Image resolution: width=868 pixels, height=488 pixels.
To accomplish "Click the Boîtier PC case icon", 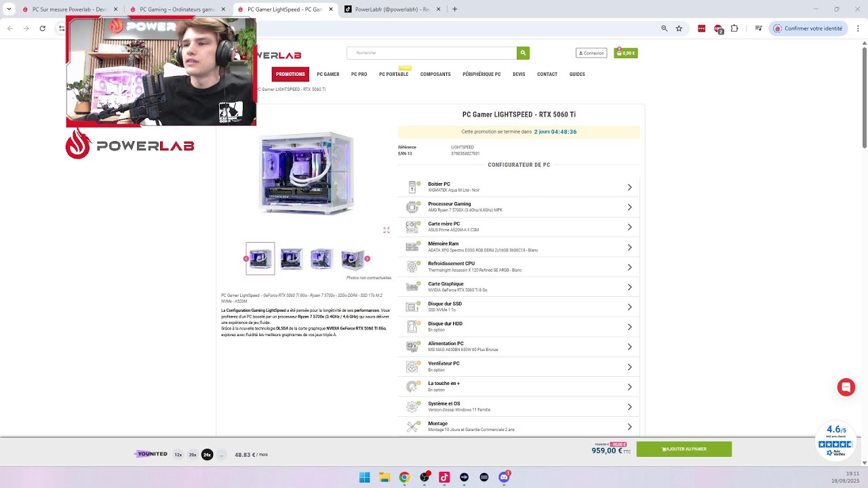I will point(412,187).
